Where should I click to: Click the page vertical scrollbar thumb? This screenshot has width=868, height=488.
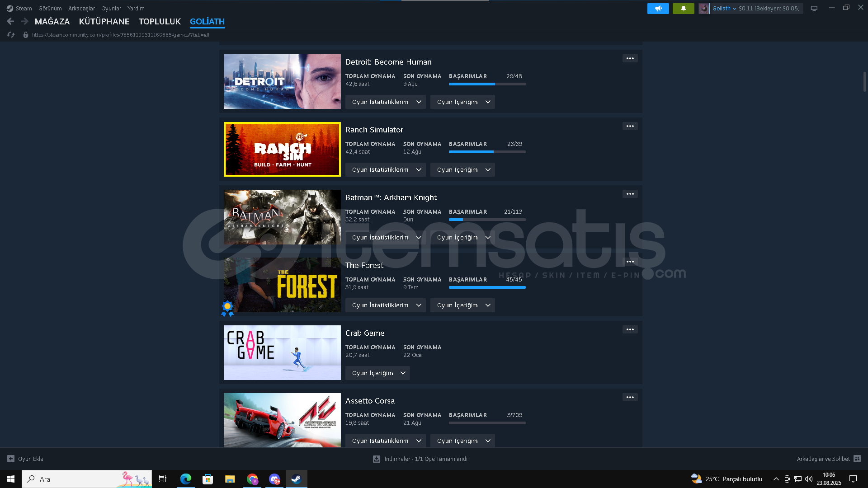(865, 82)
